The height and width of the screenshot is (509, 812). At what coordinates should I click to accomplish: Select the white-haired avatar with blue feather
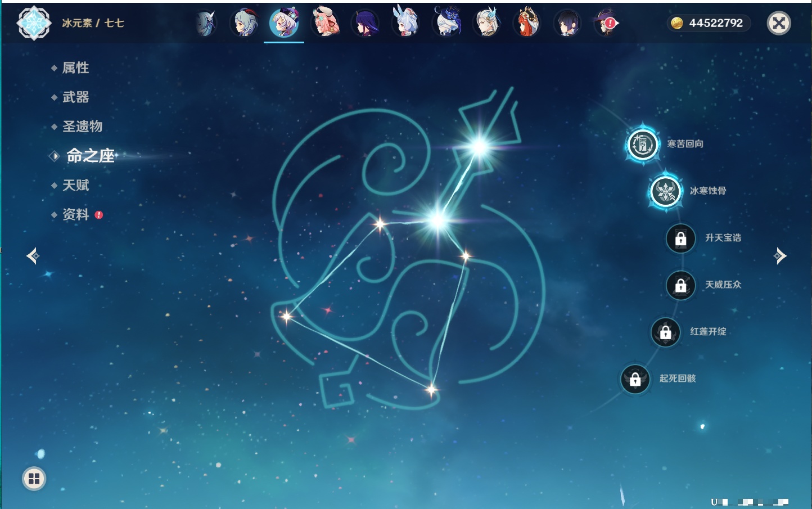pos(487,22)
